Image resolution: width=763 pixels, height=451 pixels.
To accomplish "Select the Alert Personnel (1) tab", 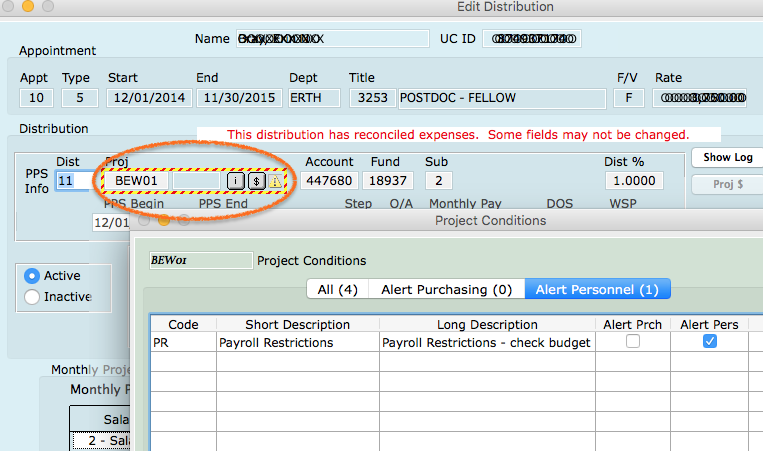I will click(x=597, y=289).
